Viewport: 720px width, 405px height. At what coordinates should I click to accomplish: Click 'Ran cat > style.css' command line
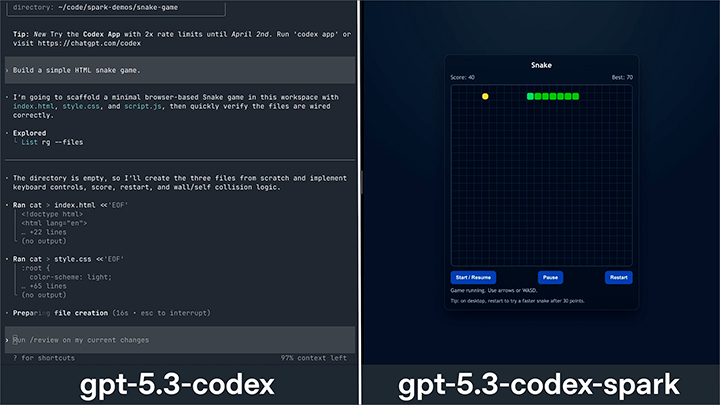tap(68, 259)
